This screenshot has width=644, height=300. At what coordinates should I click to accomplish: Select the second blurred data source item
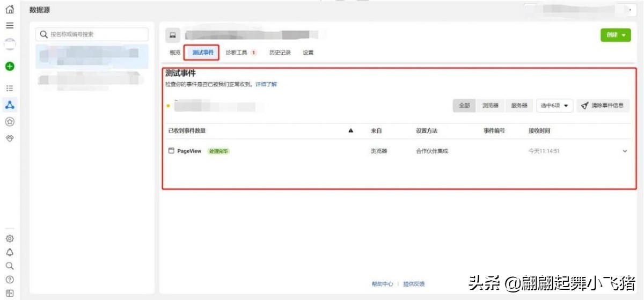pyautogui.click(x=92, y=79)
